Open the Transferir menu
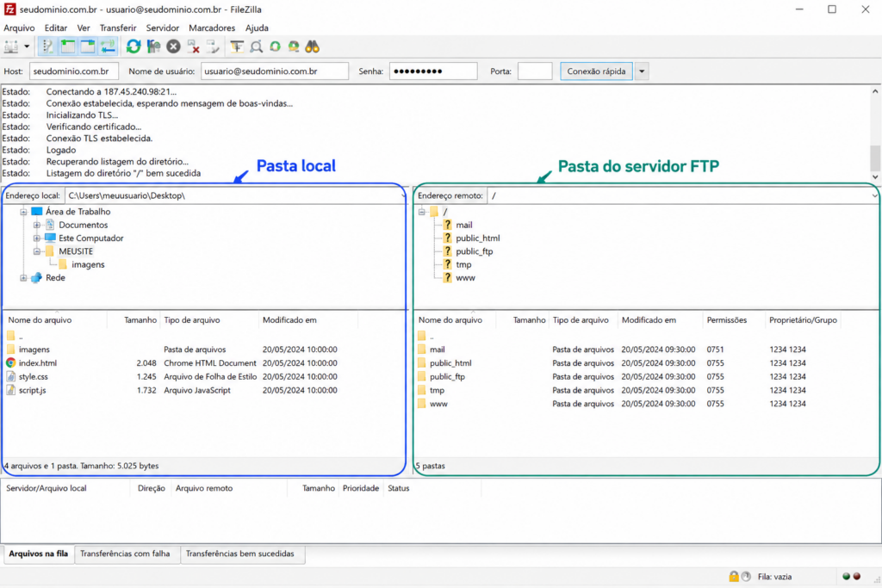Viewport: 882px width, 588px height. [118, 28]
